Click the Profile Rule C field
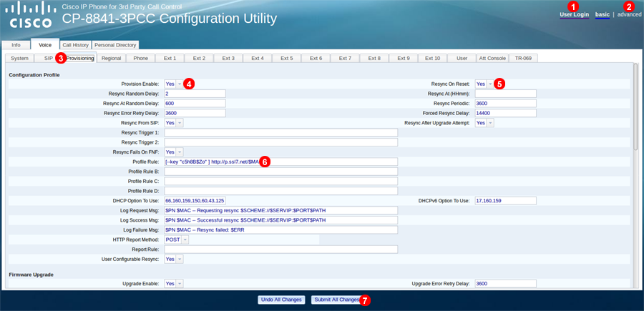This screenshot has width=644, height=311. pyautogui.click(x=281, y=182)
